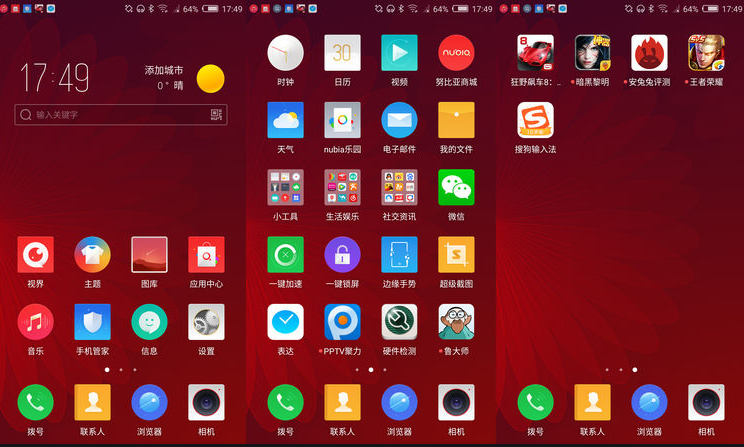744x447 pixels.
Task: Tap 一键加速 boost icon
Action: click(286, 255)
